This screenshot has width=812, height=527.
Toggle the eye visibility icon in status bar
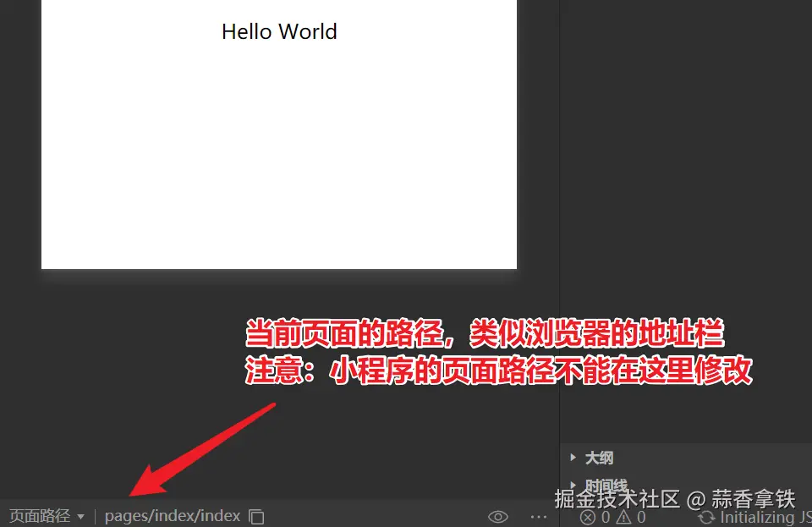click(x=498, y=516)
